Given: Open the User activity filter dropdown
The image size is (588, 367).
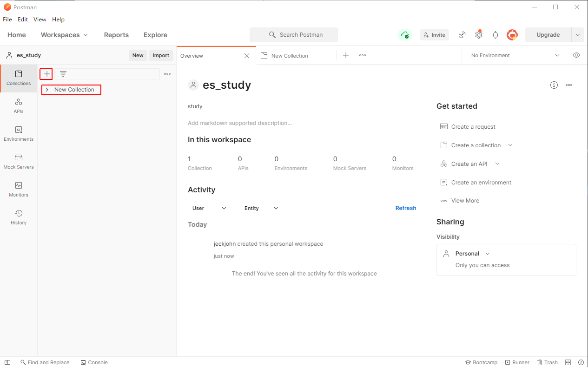Looking at the screenshot, I should click(x=209, y=208).
